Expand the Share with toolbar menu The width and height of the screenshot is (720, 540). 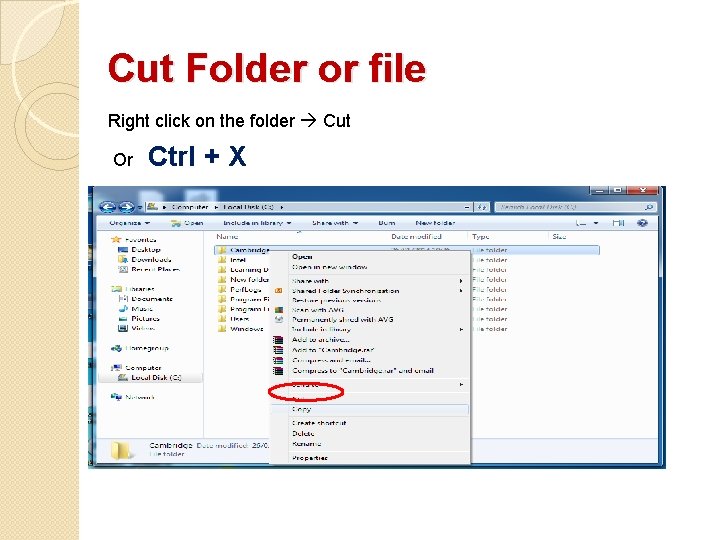[335, 223]
